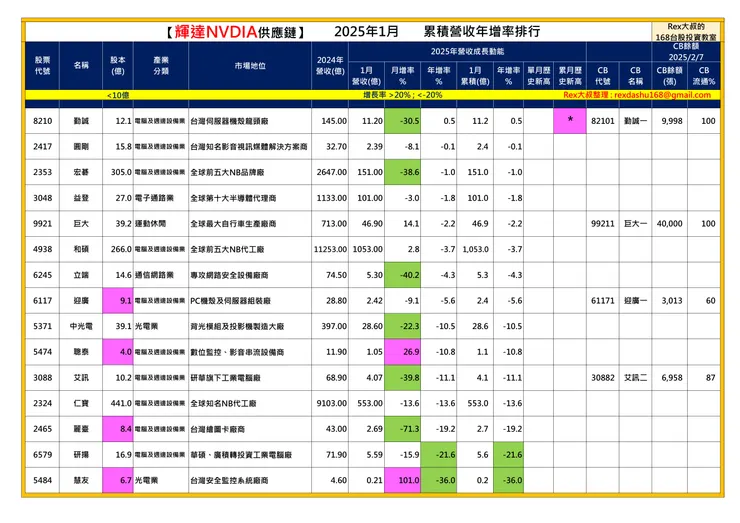The image size is (740, 523).
Task: Click the green cell '-39.8'
Action: click(x=403, y=378)
